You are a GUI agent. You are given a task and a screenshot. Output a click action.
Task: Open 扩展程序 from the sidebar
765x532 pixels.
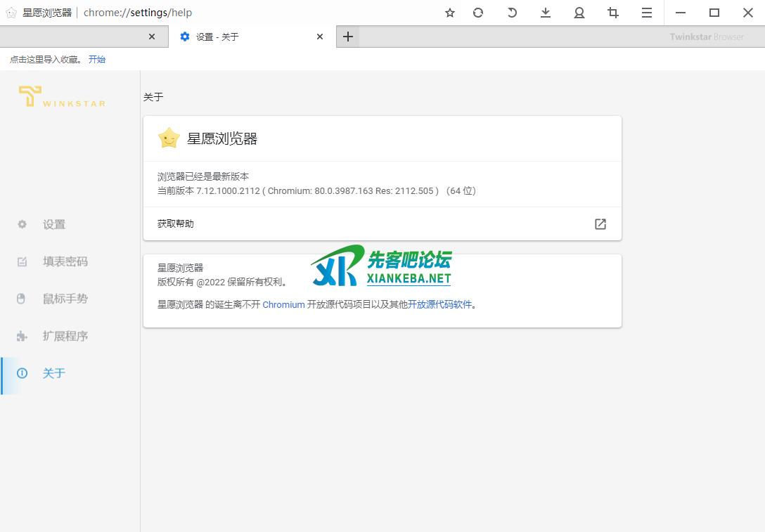tap(65, 336)
